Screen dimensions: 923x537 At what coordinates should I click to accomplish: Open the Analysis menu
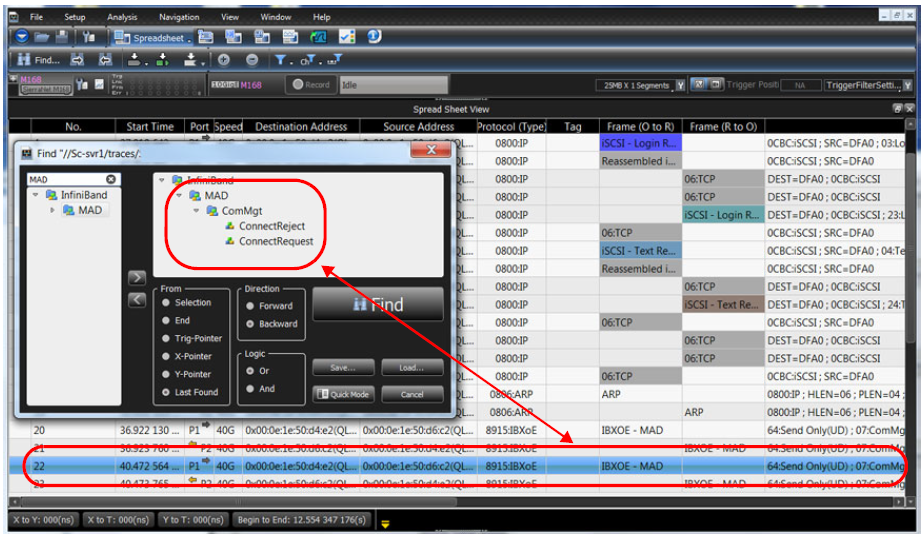122,17
